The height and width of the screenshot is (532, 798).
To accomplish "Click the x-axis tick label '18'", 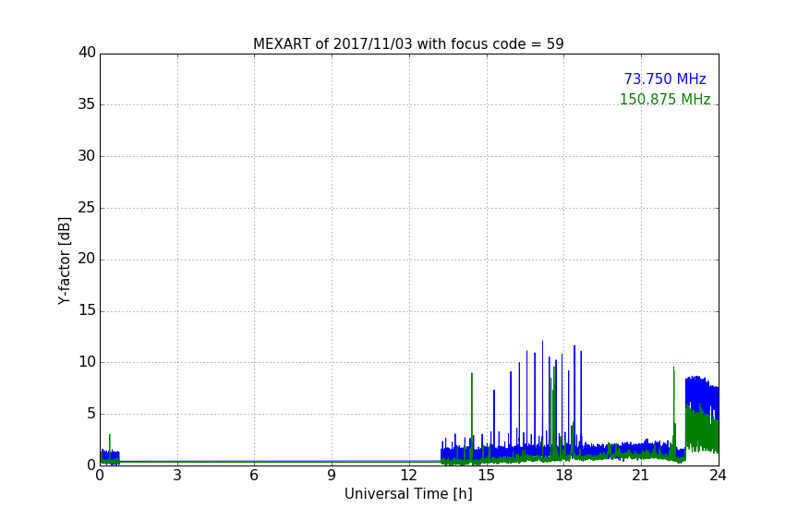I will tap(563, 476).
